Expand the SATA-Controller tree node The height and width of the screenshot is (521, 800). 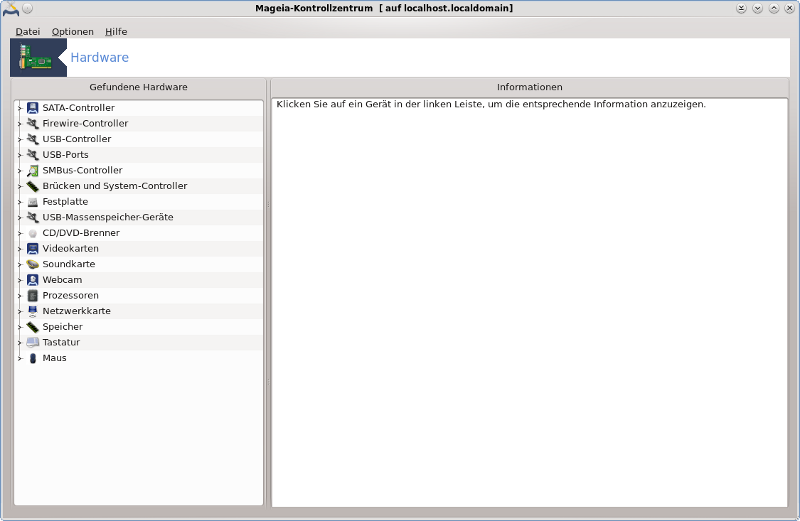click(20, 108)
